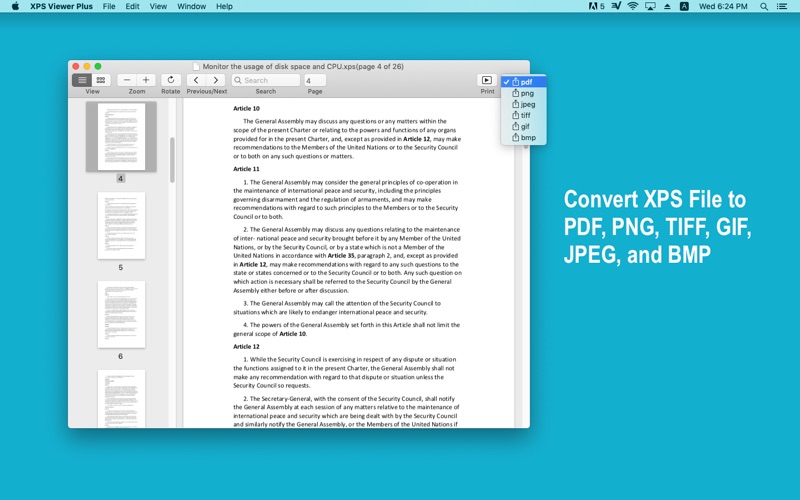Click the clock showing Wed 6:24 PM
Viewport: 800px width, 500px height.
pyautogui.click(x=723, y=6)
